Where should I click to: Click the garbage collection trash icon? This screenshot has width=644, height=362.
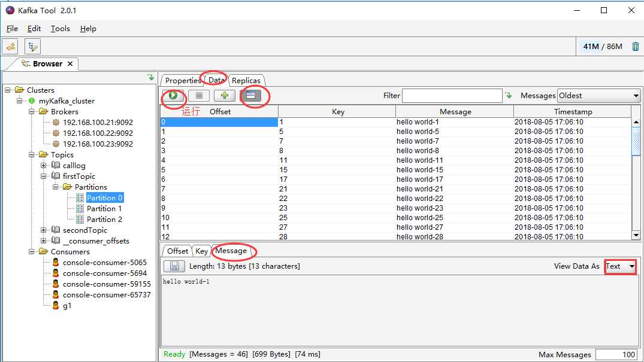click(636, 47)
